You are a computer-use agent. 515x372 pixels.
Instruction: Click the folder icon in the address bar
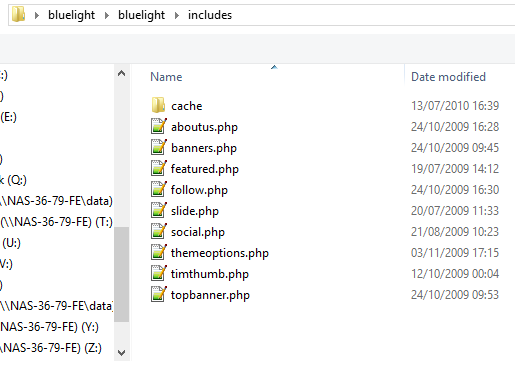pos(18,15)
